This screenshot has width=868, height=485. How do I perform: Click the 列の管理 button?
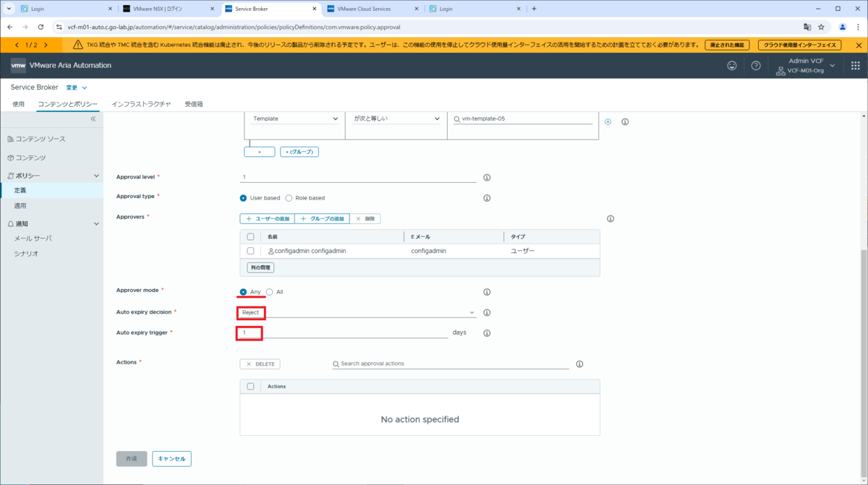click(x=260, y=267)
